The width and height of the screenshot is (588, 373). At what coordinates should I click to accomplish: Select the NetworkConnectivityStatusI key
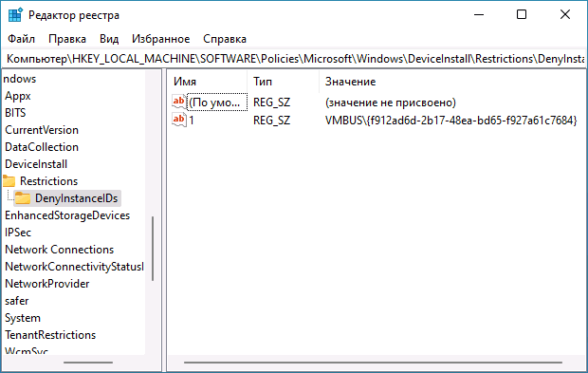tap(74, 267)
